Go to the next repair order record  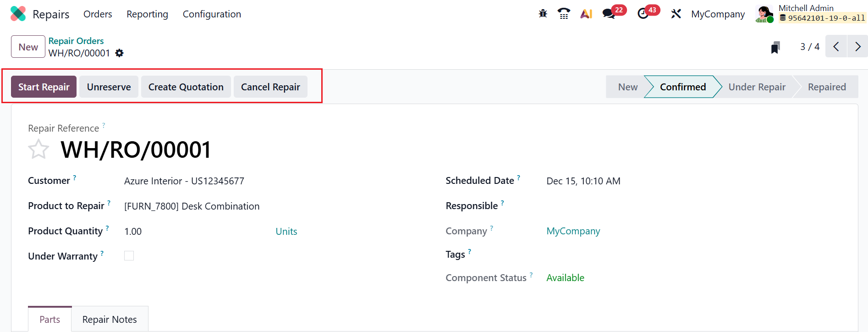(857, 47)
